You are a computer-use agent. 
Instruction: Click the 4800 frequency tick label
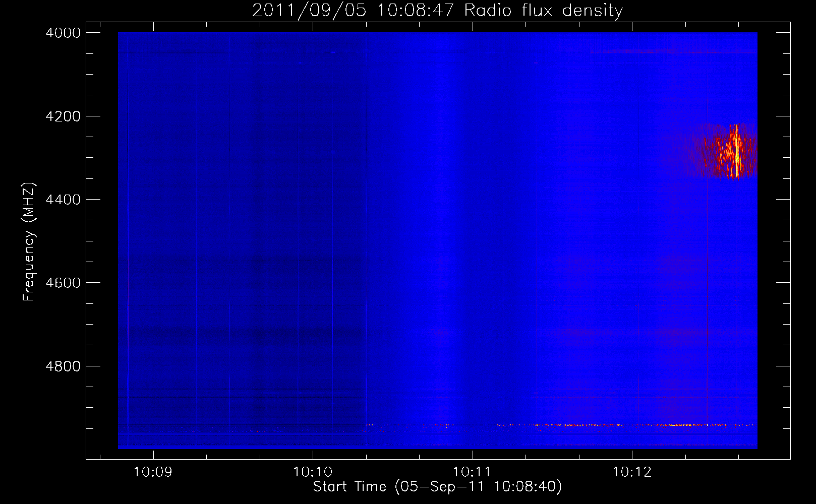point(63,366)
